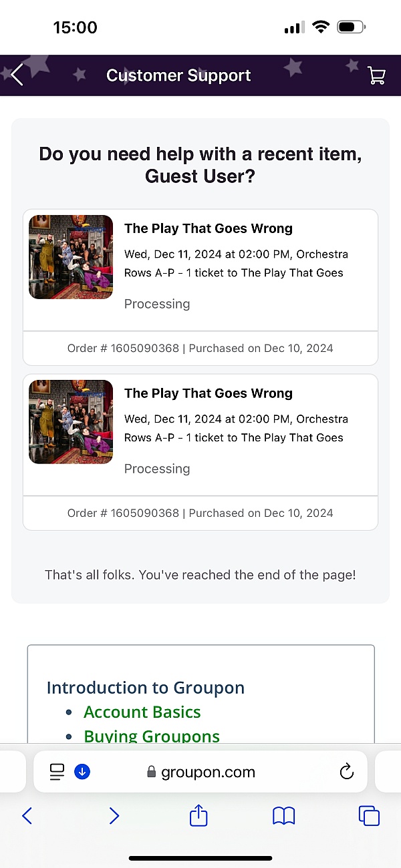Tap the Safari page reader/format icon

[x=57, y=773]
